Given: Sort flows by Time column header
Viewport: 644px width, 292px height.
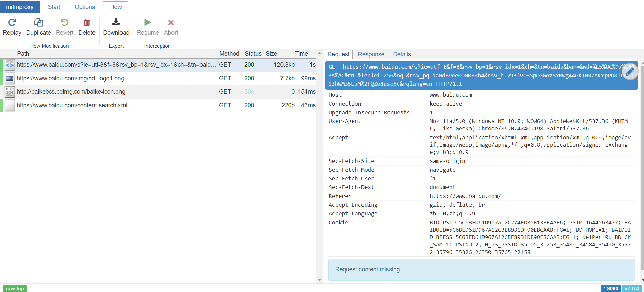Looking at the screenshot, I should (301, 54).
